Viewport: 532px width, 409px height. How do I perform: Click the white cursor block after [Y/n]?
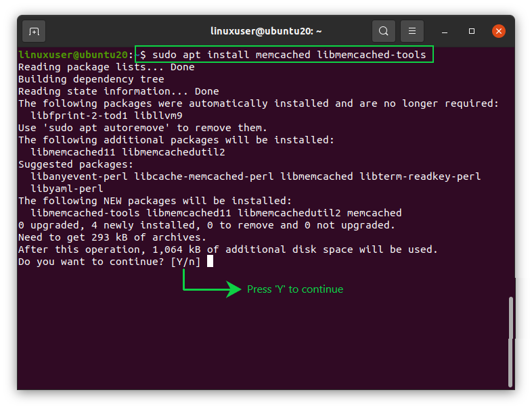tap(210, 261)
